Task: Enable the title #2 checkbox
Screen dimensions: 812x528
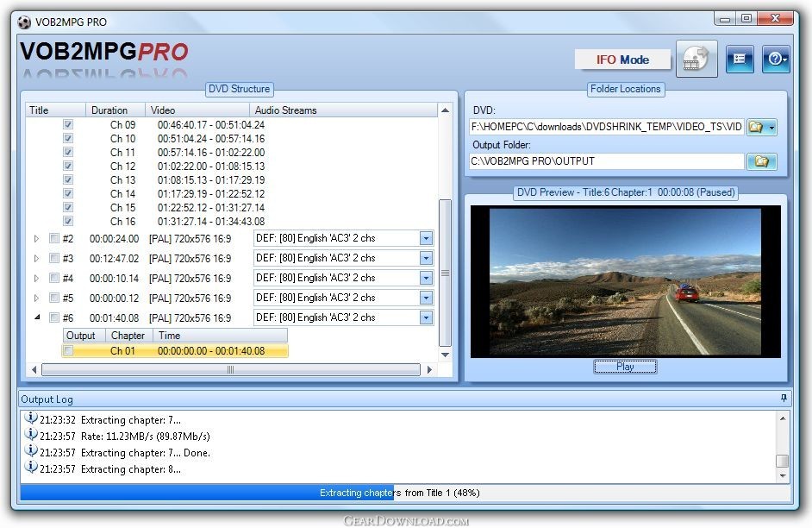Action: [x=53, y=238]
